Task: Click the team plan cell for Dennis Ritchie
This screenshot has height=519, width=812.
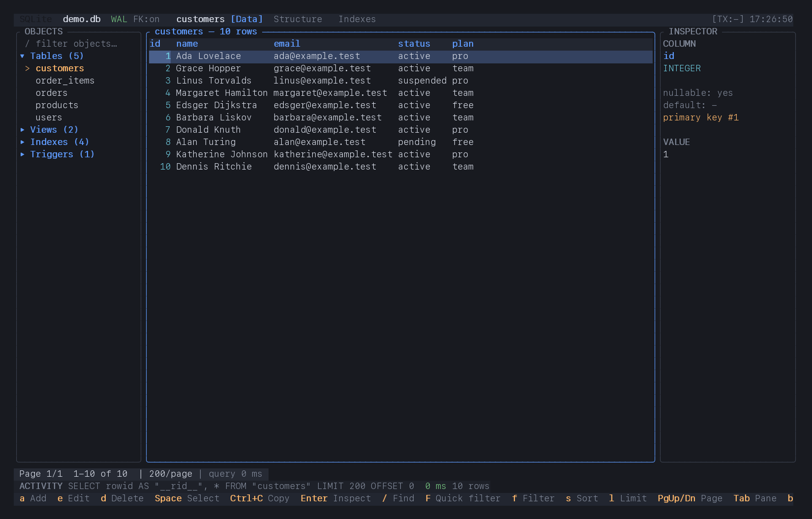Action: coord(463,167)
